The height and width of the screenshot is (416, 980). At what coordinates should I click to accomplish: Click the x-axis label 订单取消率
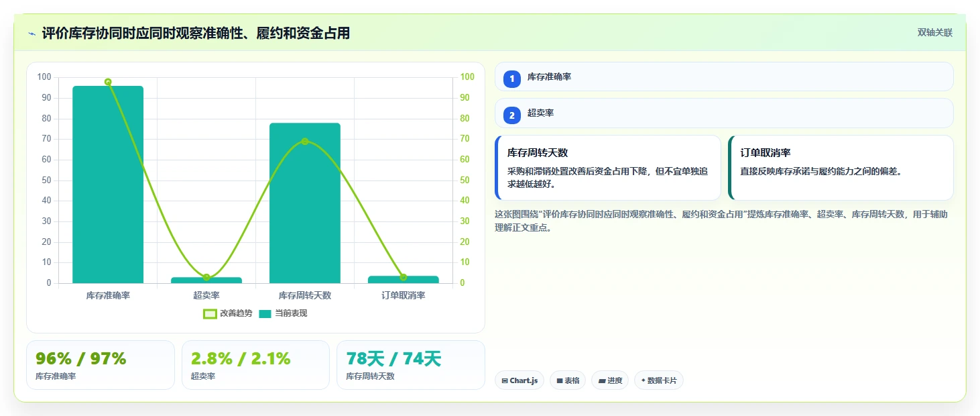point(404,295)
